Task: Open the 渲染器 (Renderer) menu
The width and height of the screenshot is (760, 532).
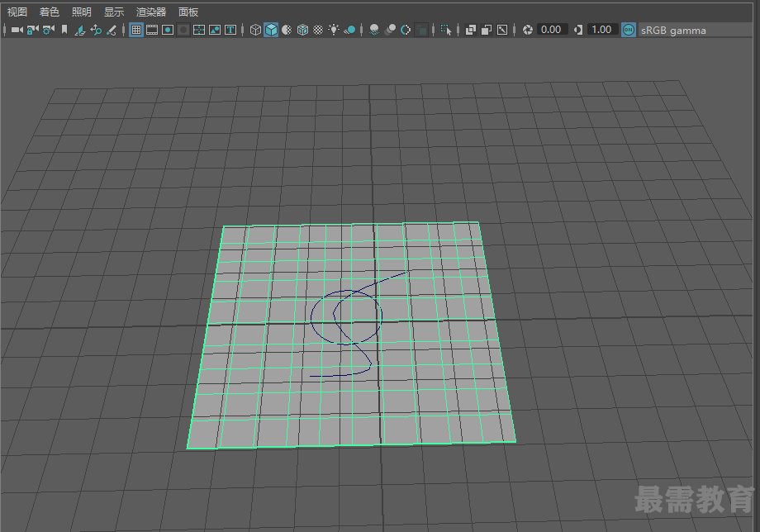Action: click(150, 12)
